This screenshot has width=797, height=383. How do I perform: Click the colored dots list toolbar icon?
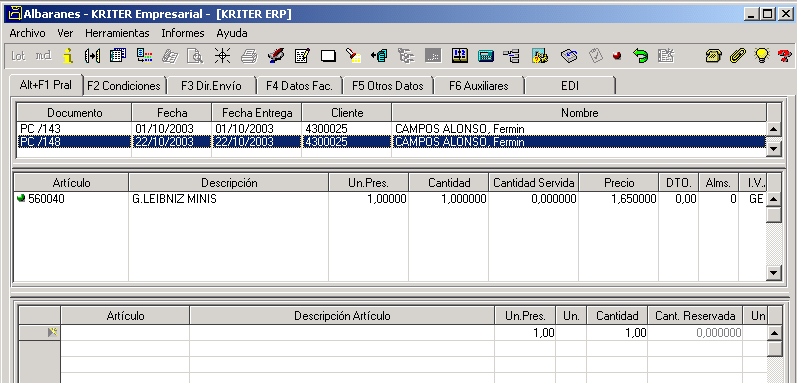[x=144, y=55]
